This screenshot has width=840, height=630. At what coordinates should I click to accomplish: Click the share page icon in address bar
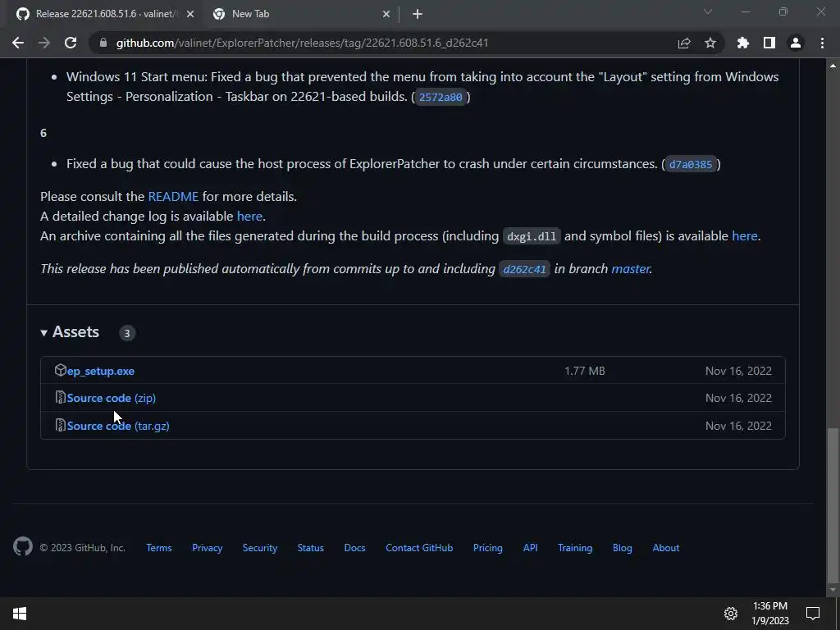pos(683,43)
